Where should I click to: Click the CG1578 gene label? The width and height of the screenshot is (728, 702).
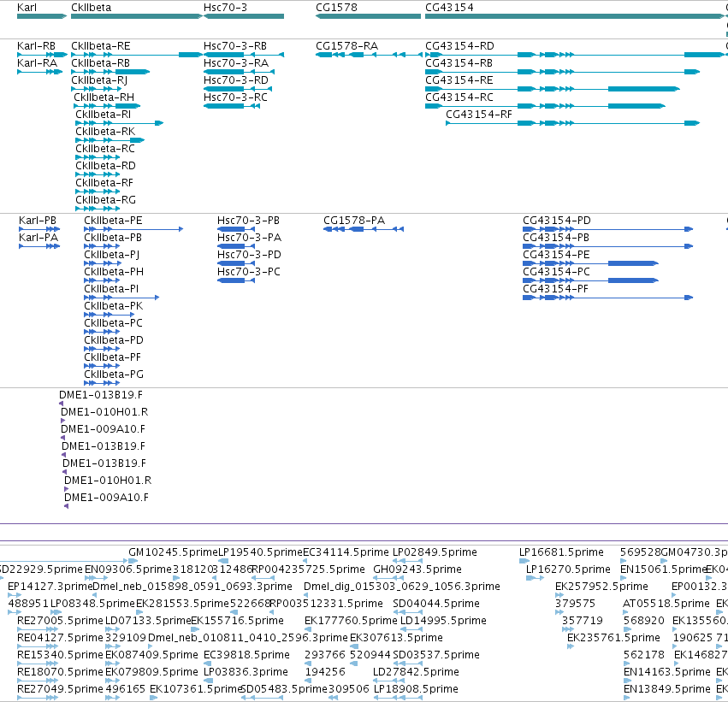336,8
